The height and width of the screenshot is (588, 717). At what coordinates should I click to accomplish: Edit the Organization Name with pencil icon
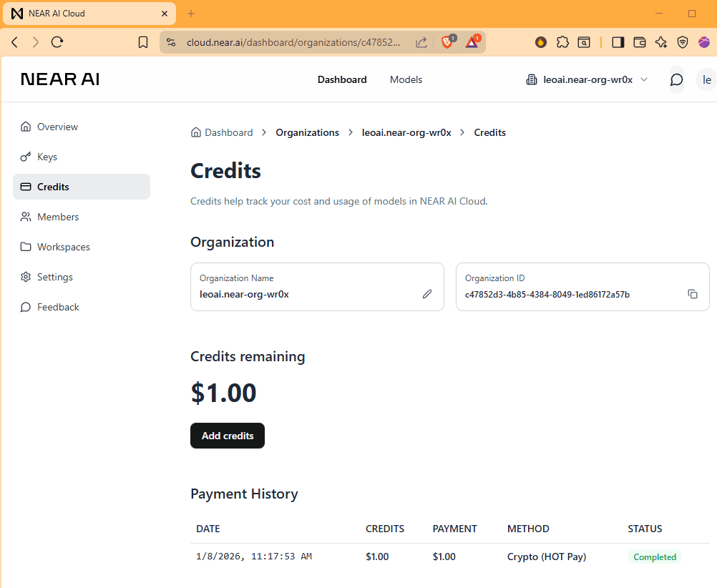(x=427, y=293)
